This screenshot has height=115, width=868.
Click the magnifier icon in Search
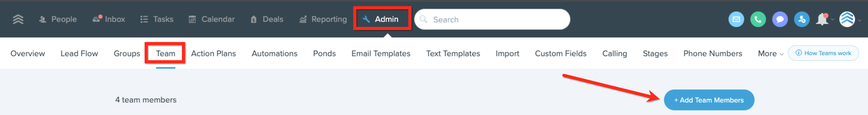[423, 19]
